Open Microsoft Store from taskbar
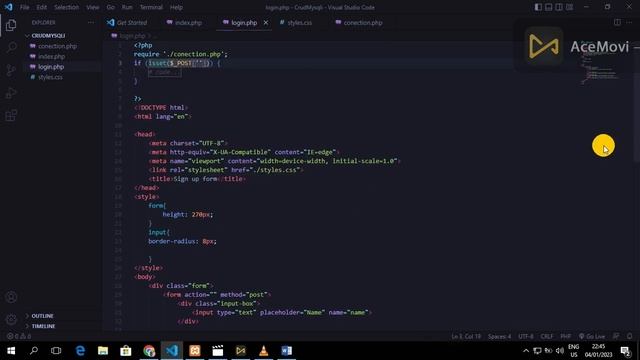This screenshot has width=640, height=360. [126, 351]
